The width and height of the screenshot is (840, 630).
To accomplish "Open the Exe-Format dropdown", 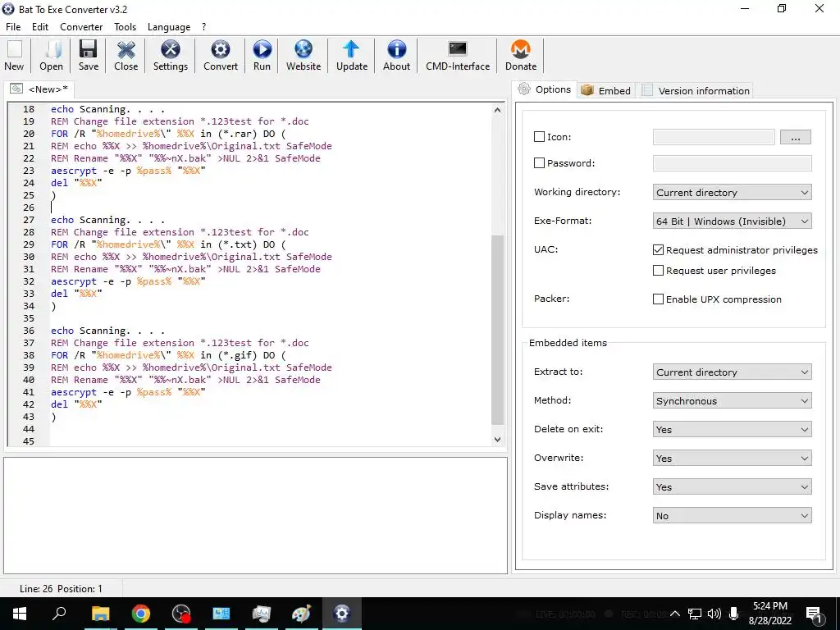I will pyautogui.click(x=732, y=221).
